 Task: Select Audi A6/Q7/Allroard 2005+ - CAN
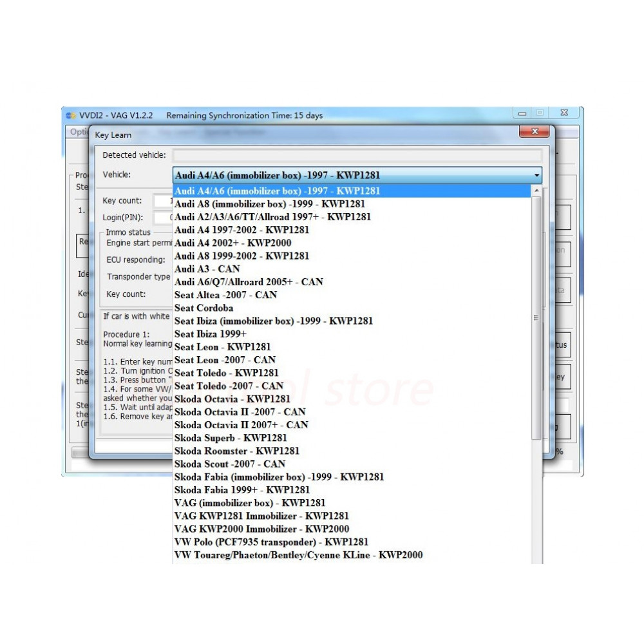[249, 282]
